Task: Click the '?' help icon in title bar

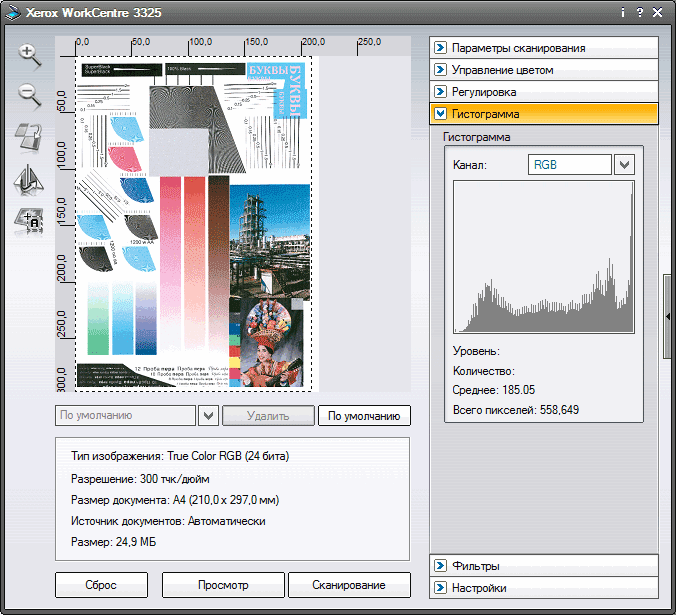Action: [x=639, y=13]
